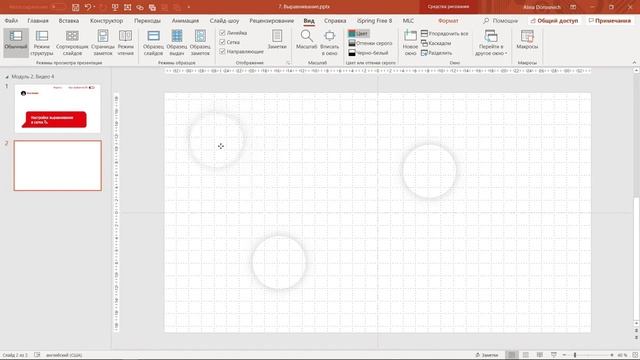This screenshot has height=360, width=640.
Task: Click Вписать в окно fit button
Action: pyautogui.click(x=329, y=42)
